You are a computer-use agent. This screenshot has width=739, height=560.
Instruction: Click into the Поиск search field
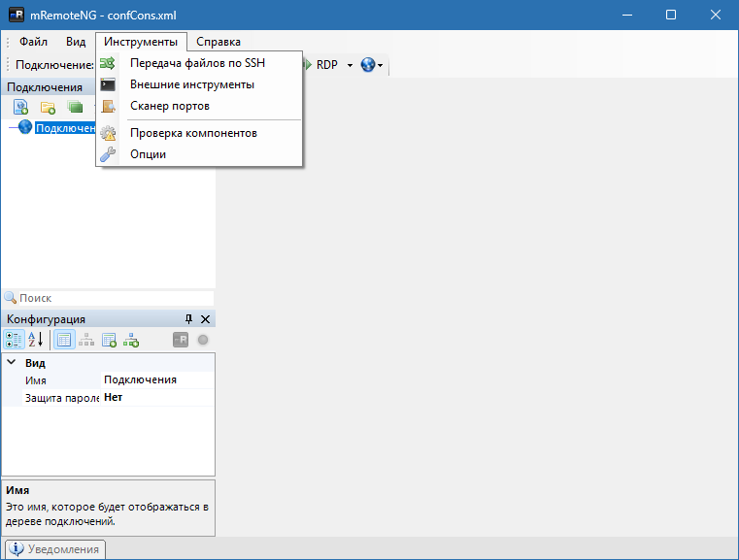(116, 298)
